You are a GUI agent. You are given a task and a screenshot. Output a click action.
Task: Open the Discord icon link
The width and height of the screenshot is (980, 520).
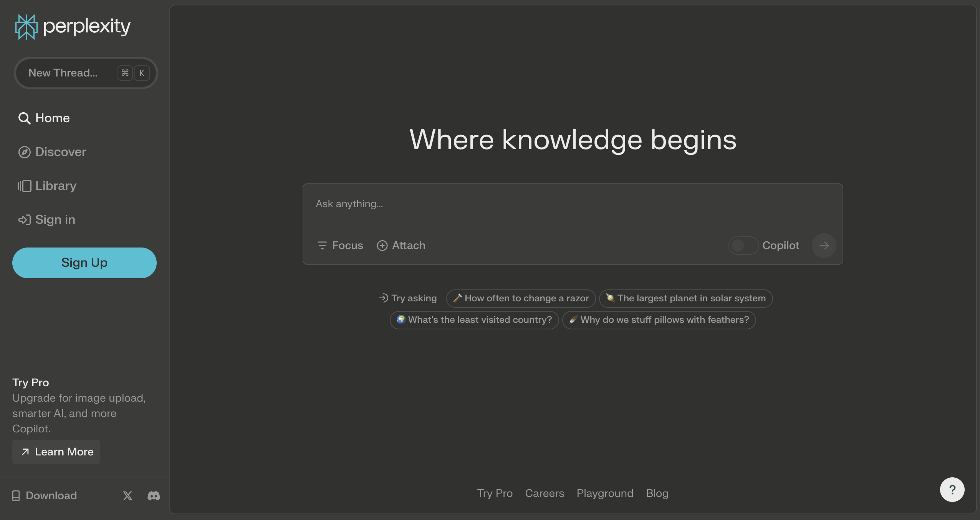click(x=154, y=496)
